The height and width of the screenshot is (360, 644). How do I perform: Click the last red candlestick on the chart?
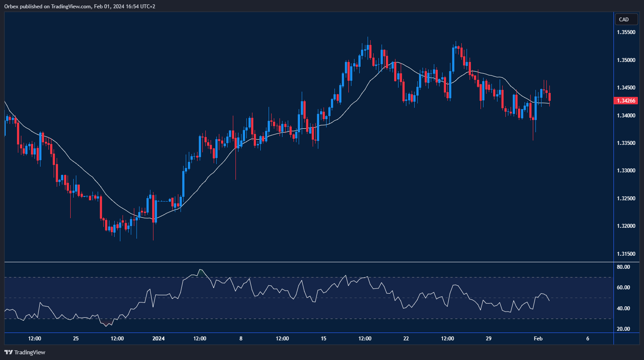(549, 97)
